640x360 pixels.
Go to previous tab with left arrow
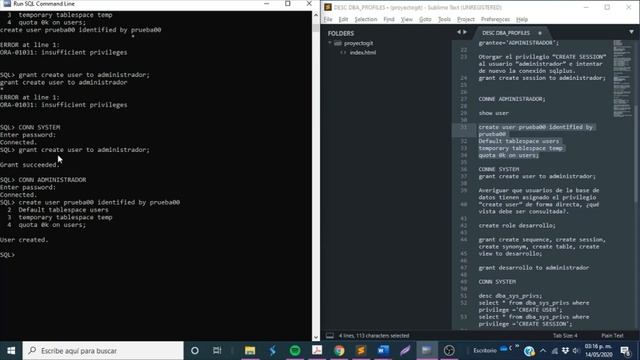tap(459, 32)
